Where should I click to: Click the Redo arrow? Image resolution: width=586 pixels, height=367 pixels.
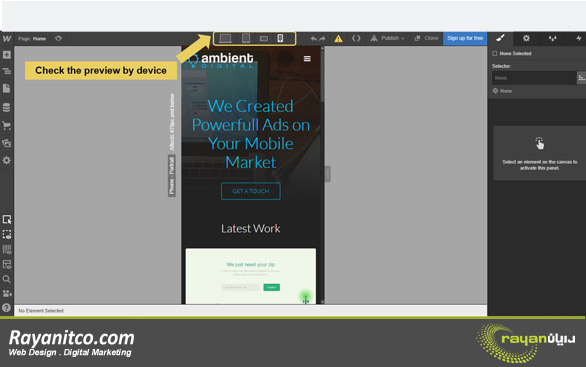point(322,38)
